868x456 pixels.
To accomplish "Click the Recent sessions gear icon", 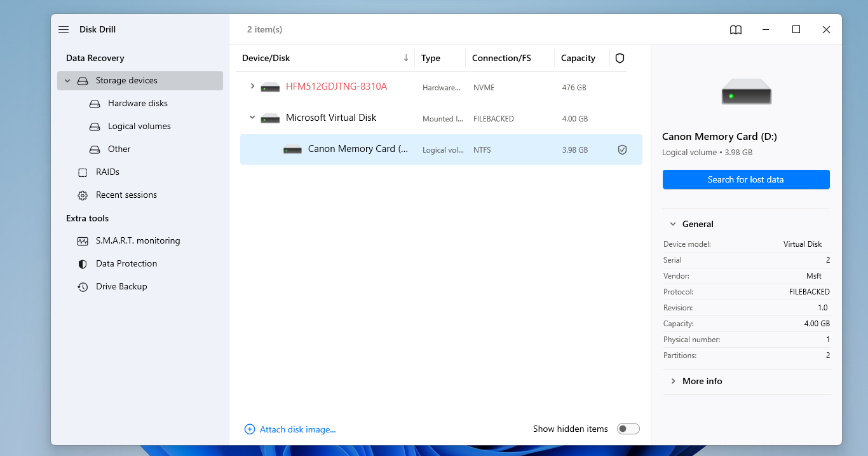I will pos(83,195).
